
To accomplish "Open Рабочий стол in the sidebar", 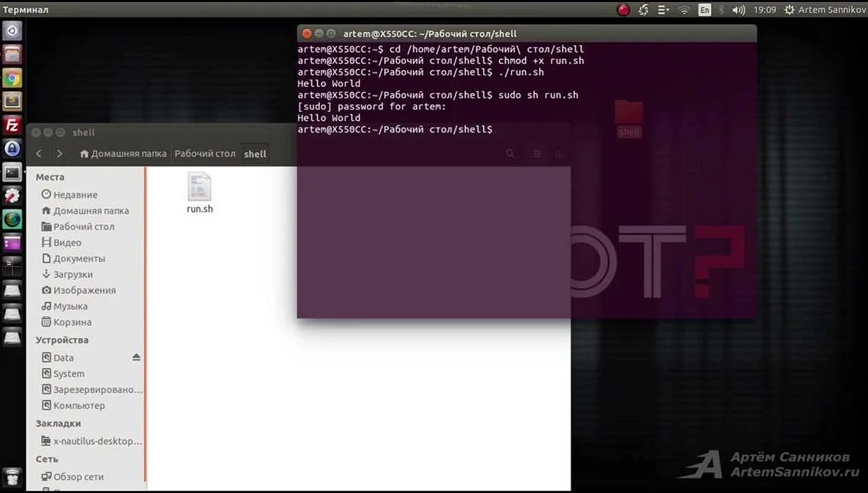I will pyautogui.click(x=78, y=227).
